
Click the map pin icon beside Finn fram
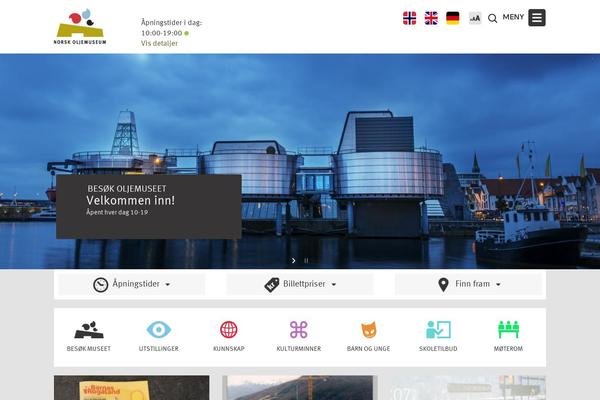pyautogui.click(x=443, y=285)
